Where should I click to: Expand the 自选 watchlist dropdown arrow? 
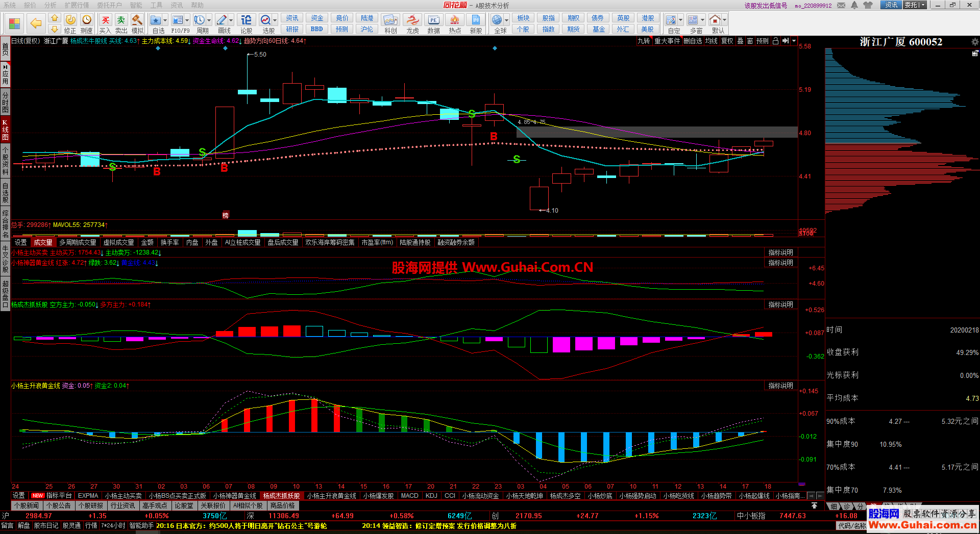pos(166,20)
